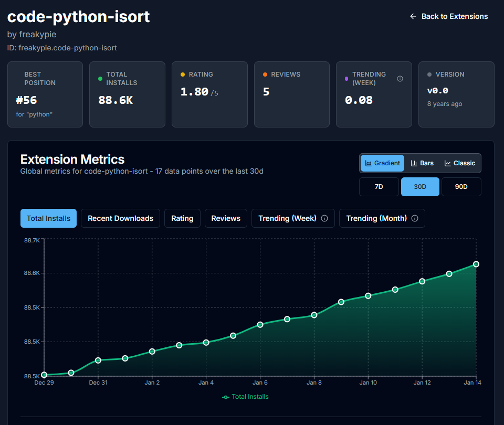The image size is (504, 425).
Task: Click the info icon inside the Trending (Week) tab
Action: tap(324, 218)
